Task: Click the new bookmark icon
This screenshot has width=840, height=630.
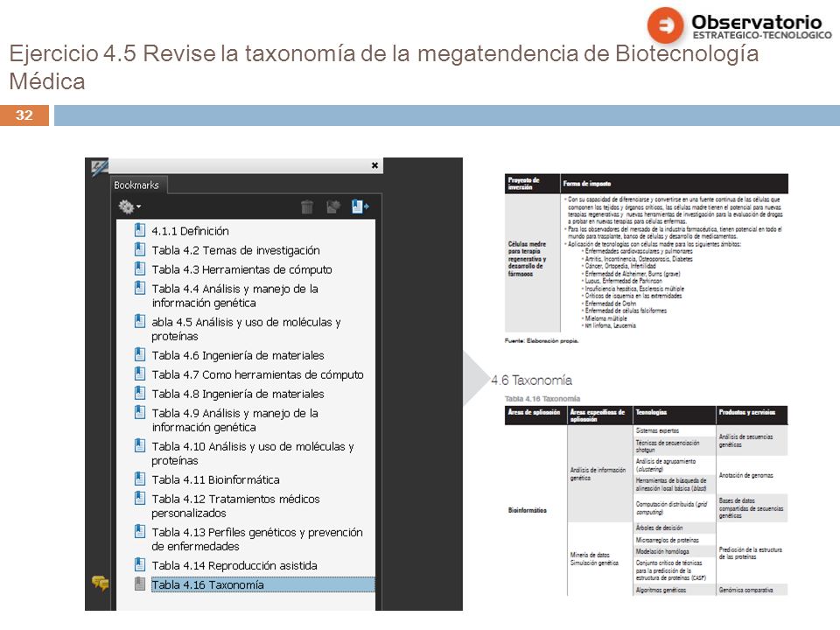Action: pyautogui.click(x=333, y=206)
